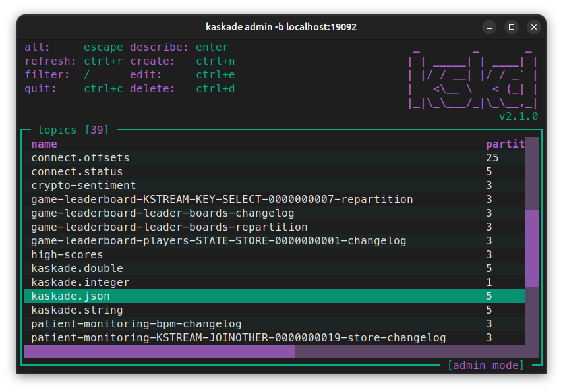Click the name column header
563x392 pixels.
click(x=44, y=144)
